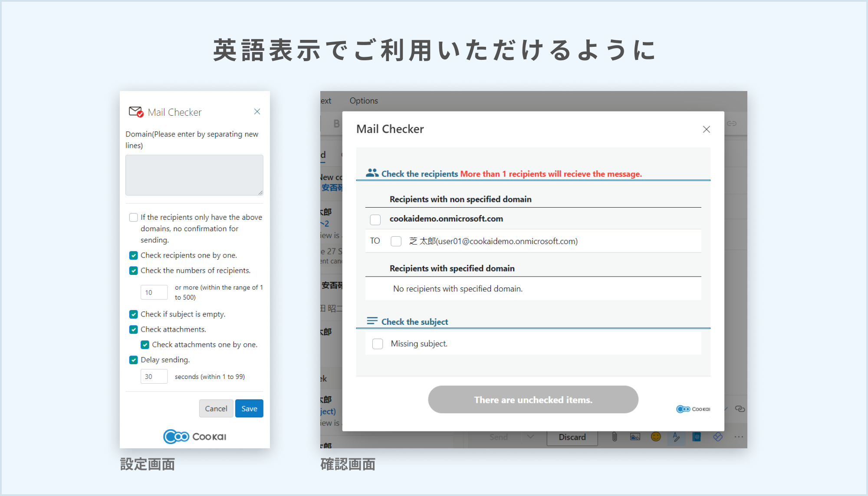Check the TO recipient user01 checkbox
This screenshot has height=496, width=868.
[396, 241]
